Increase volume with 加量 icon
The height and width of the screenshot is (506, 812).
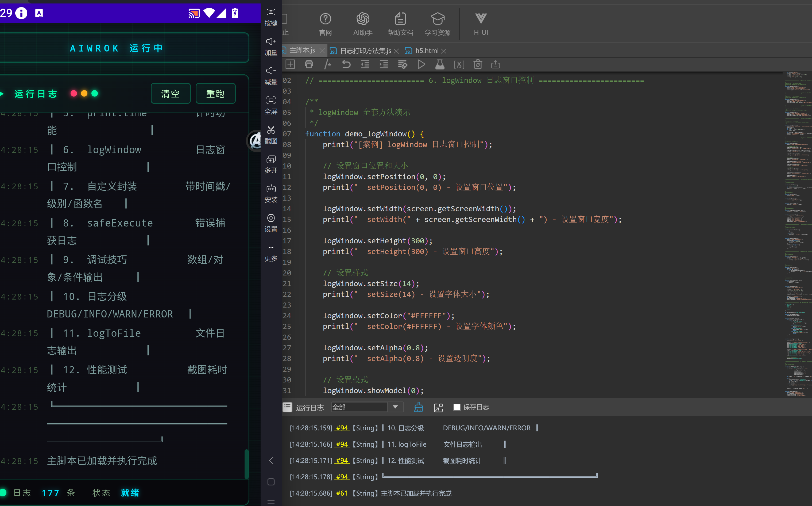tap(270, 47)
